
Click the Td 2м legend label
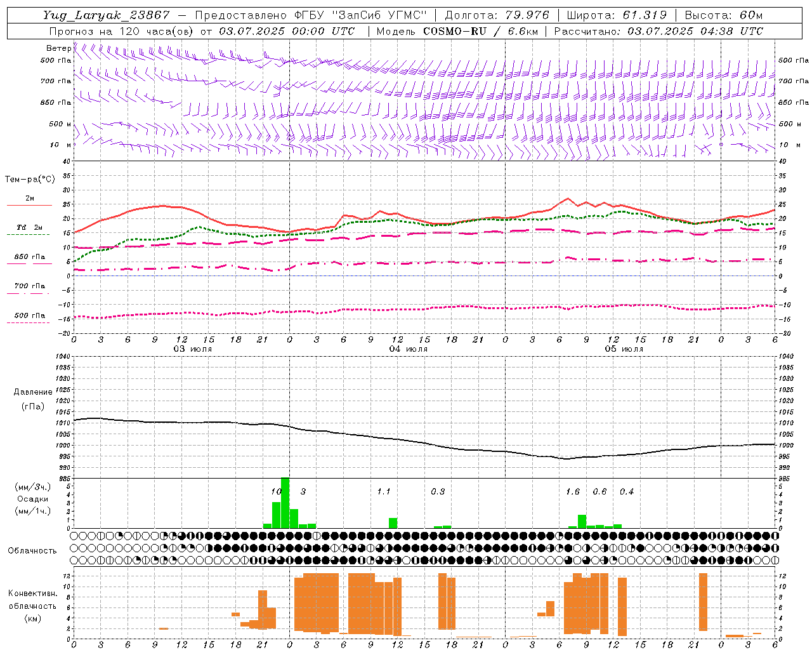29,227
